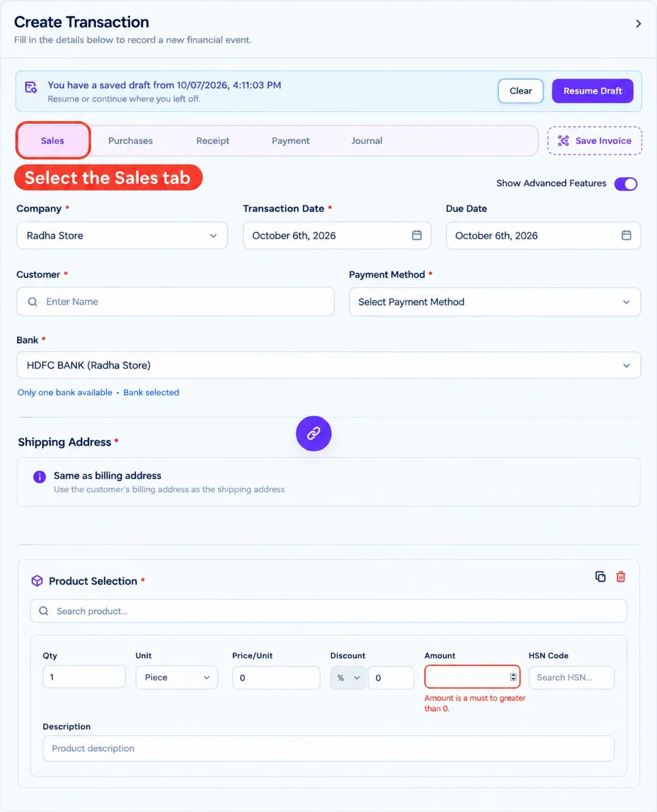This screenshot has width=657, height=812.
Task: Click the Due Date field October 6th, 2026
Action: click(x=543, y=235)
